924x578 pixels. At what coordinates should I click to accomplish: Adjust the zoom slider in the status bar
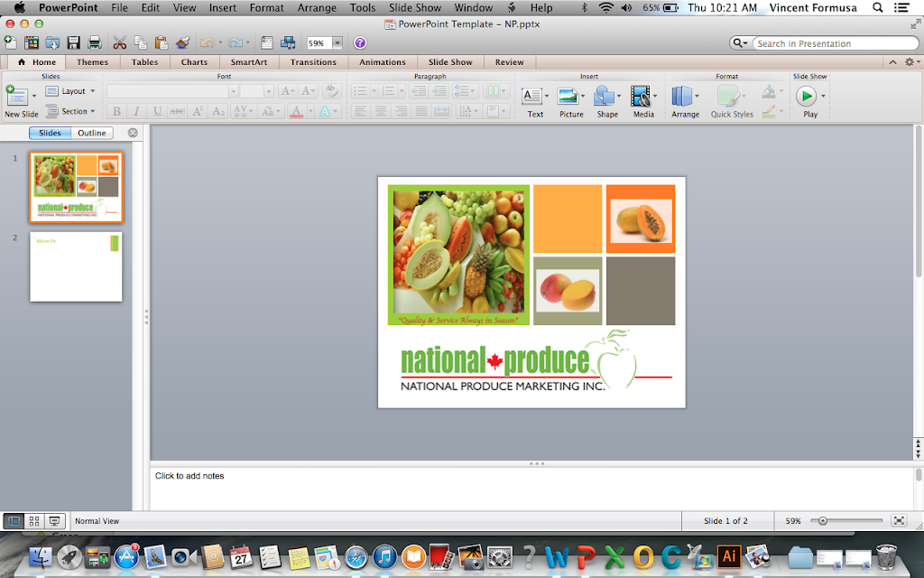(x=823, y=521)
